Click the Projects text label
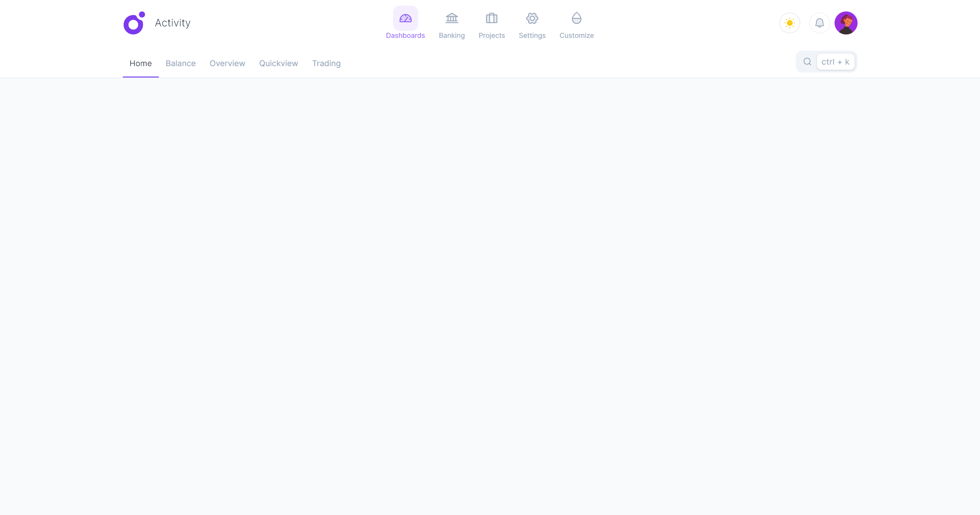This screenshot has width=980, height=515. [491, 36]
